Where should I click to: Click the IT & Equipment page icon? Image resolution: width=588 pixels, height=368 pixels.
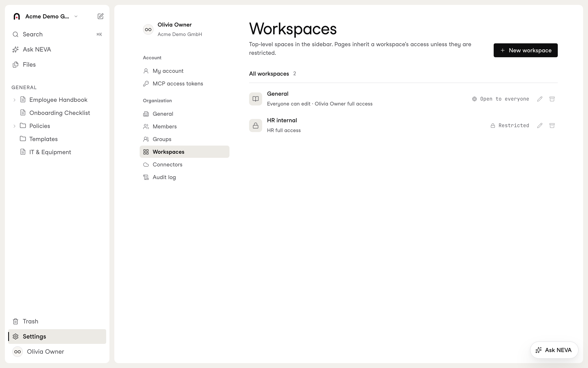23,152
